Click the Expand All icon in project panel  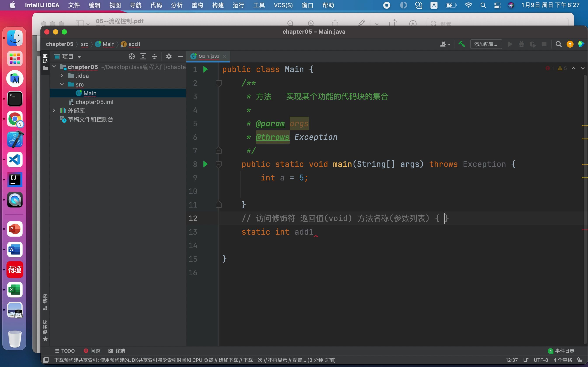coord(143,57)
